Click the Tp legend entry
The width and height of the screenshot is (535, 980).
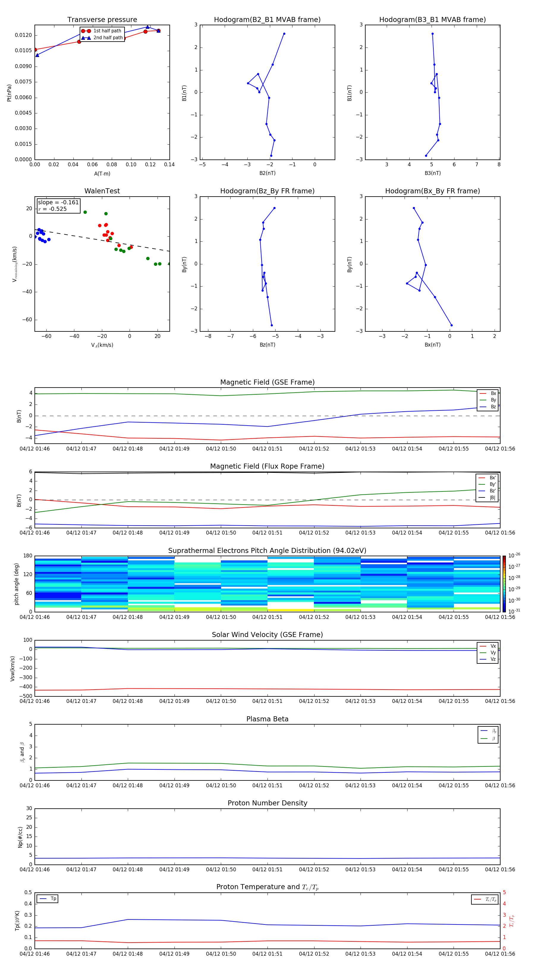point(47,899)
